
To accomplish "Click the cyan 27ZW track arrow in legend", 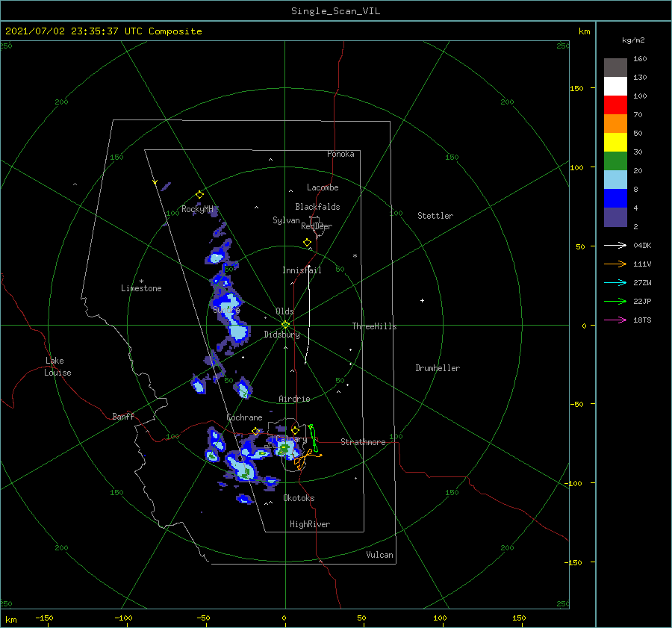I will pos(615,282).
